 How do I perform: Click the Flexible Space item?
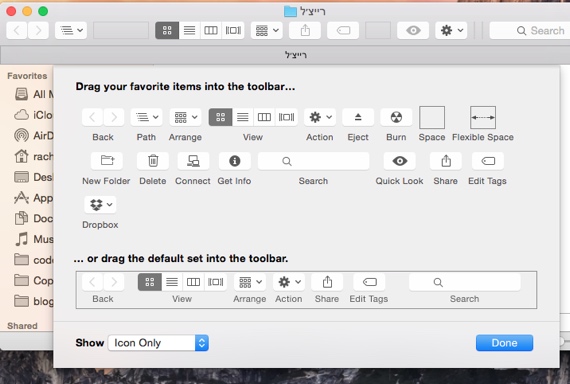tap(483, 117)
